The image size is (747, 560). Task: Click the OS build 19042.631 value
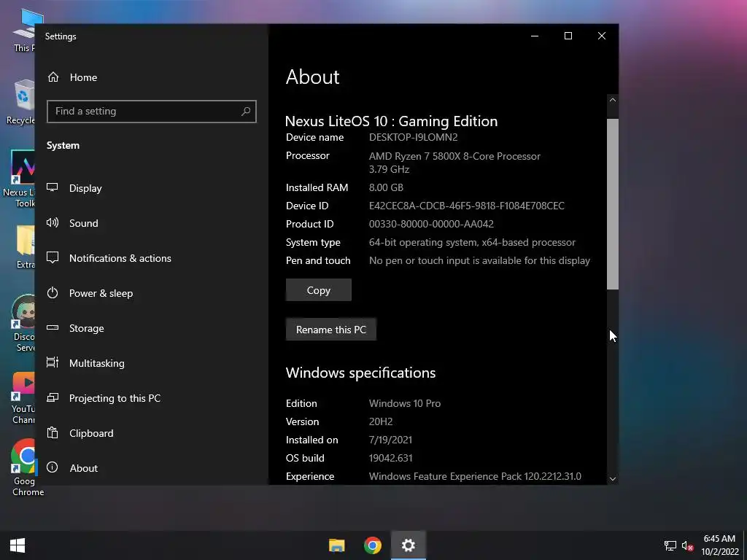(391, 458)
